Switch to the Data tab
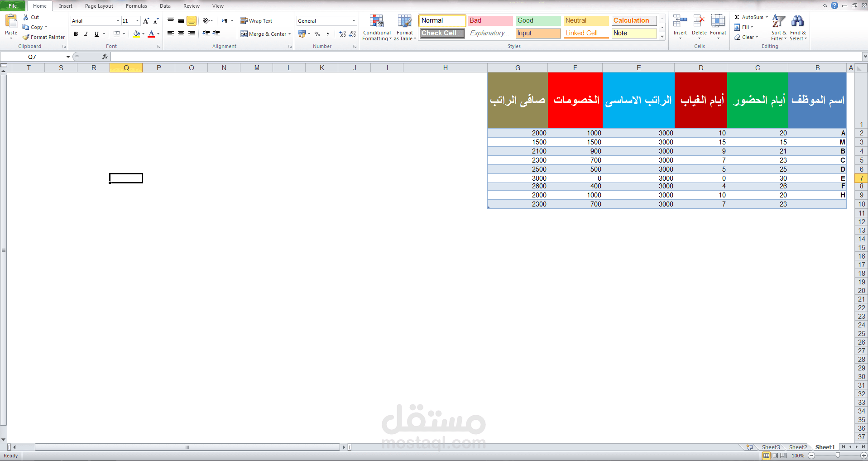 point(165,6)
